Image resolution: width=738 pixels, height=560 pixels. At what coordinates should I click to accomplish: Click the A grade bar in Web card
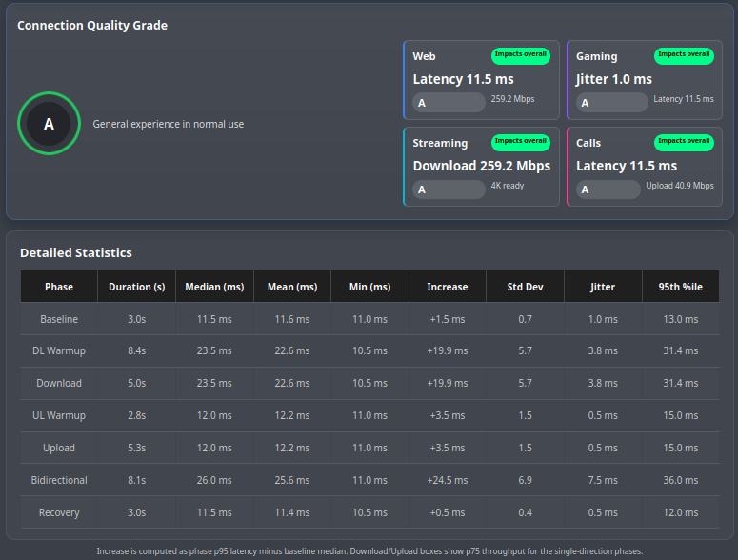coord(449,103)
